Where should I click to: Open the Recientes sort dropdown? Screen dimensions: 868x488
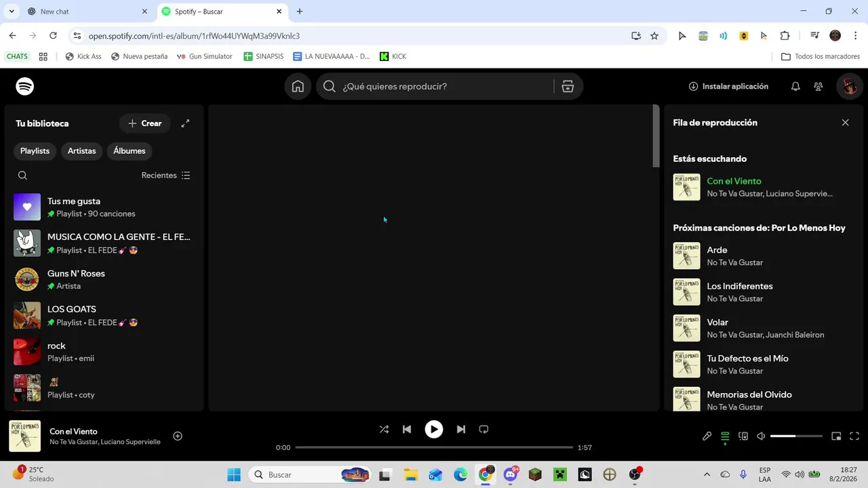coord(165,176)
